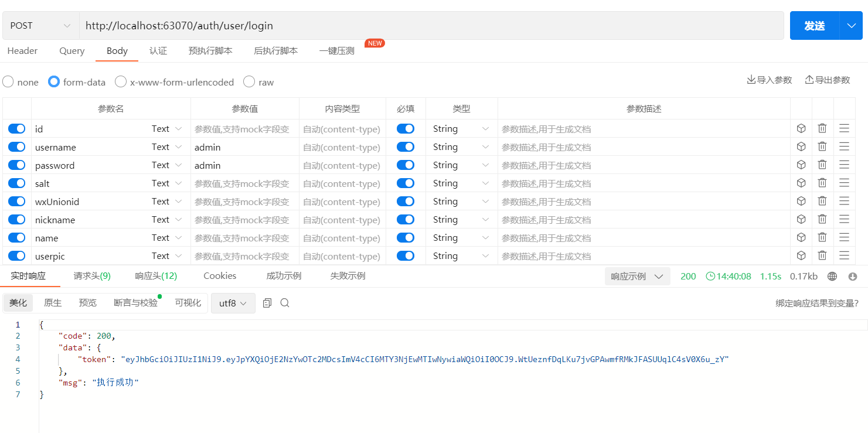Click the cube icon in wxUnionid row
868x433 pixels.
[x=801, y=202]
